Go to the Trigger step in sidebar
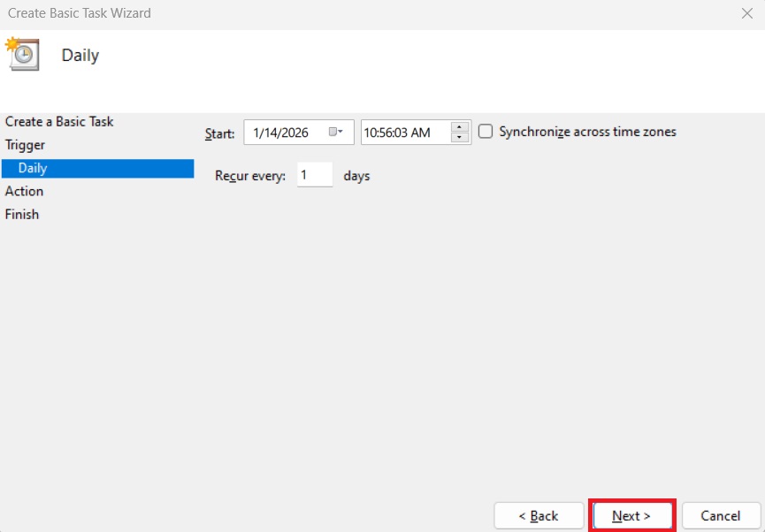The image size is (765, 532). (x=25, y=145)
